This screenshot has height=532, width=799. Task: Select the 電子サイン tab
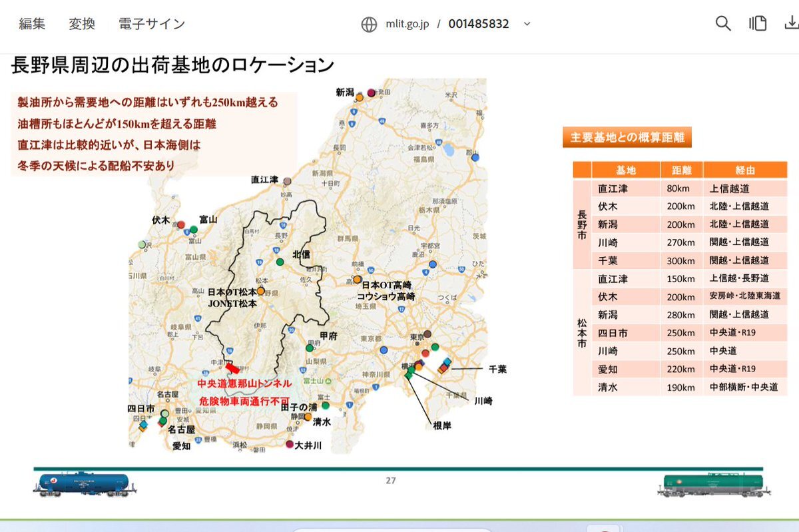click(x=152, y=25)
